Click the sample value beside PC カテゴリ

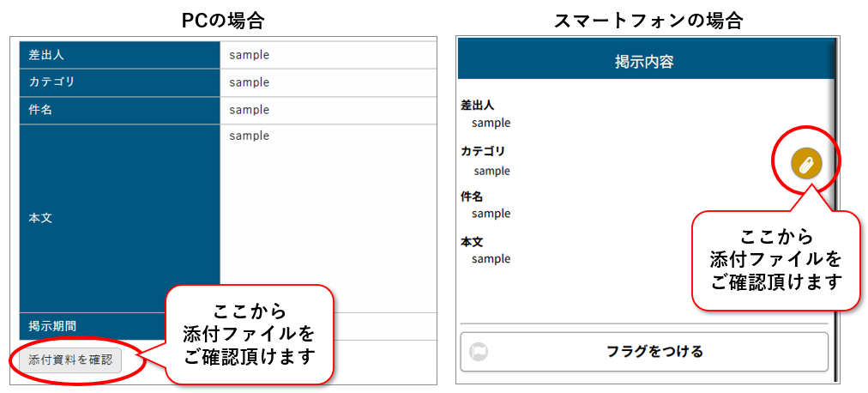tap(249, 82)
